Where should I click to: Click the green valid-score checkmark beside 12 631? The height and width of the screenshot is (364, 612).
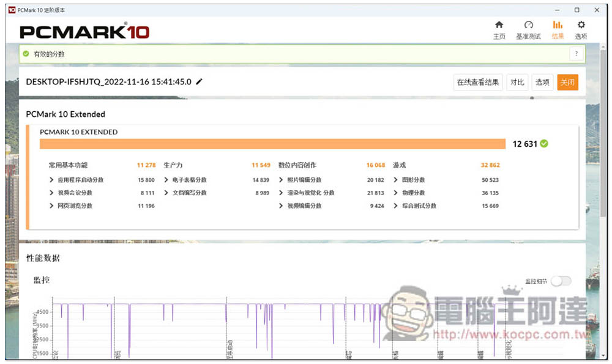544,144
